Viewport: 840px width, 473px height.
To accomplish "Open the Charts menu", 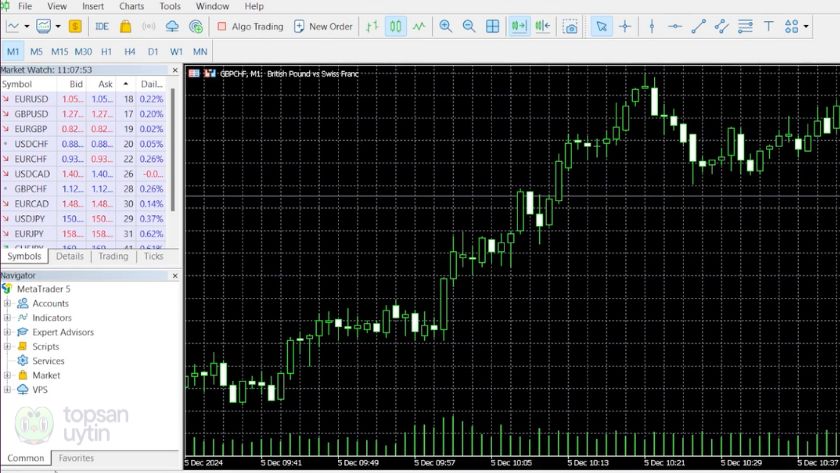I will [x=131, y=6].
